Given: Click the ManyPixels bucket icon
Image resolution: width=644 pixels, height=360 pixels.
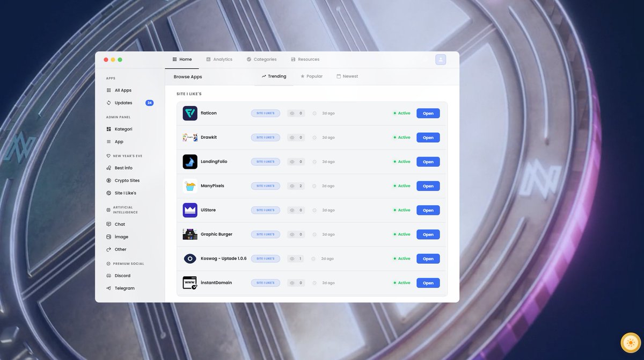Looking at the screenshot, I should [x=189, y=185].
